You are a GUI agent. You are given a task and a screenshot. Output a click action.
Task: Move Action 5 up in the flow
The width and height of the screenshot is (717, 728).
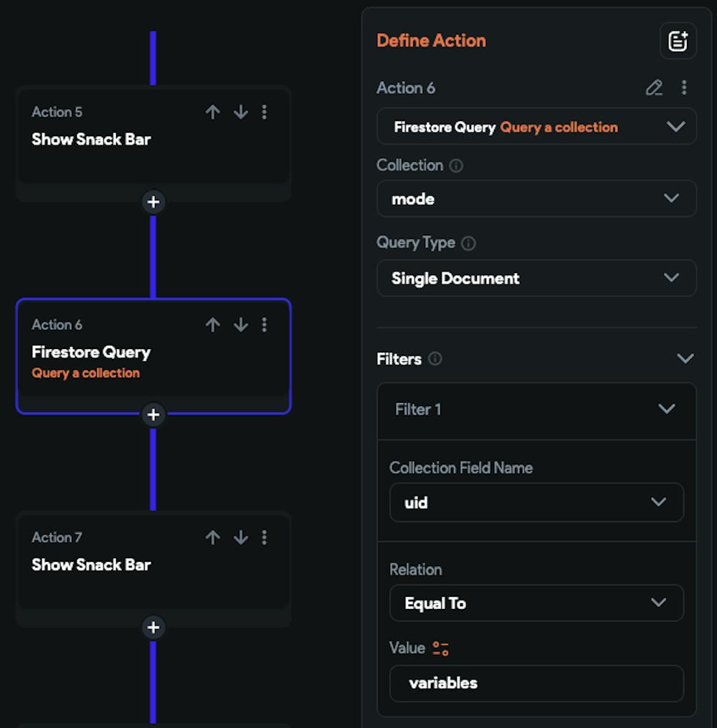pyautogui.click(x=212, y=112)
